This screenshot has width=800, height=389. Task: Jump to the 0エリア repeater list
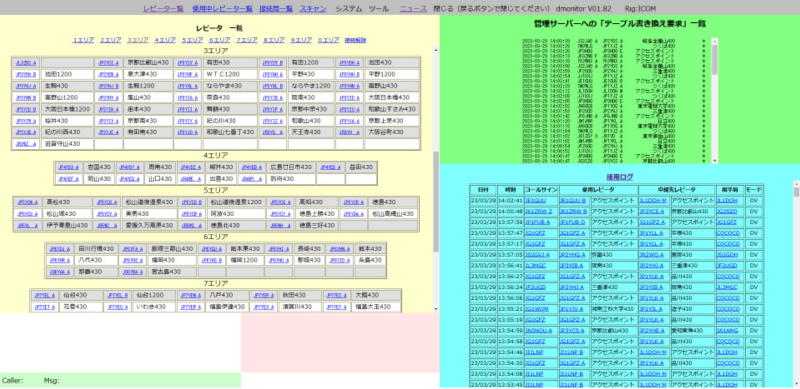[329, 40]
